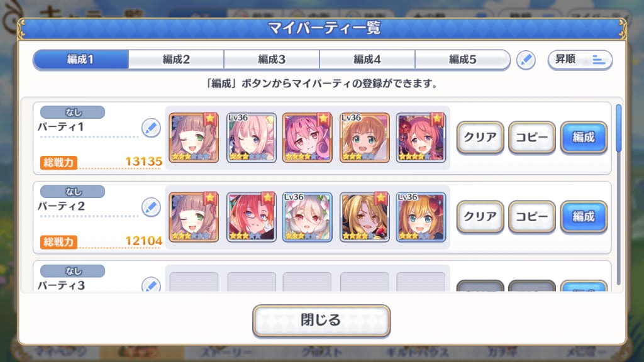Open 編成 for パーティ2
The image size is (644, 362).
click(584, 217)
